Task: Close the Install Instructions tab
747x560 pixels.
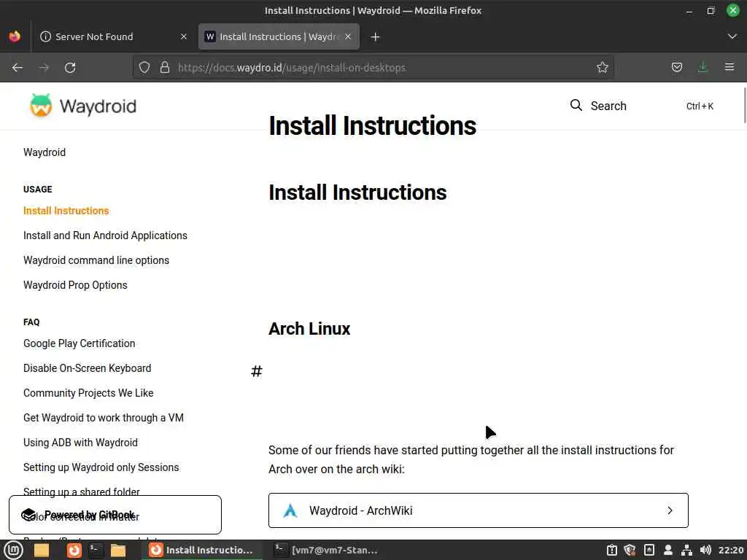Action: (348, 36)
